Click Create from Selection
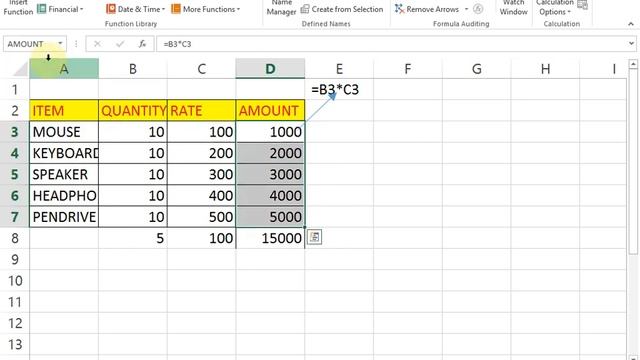The image size is (640, 360). 342,9
